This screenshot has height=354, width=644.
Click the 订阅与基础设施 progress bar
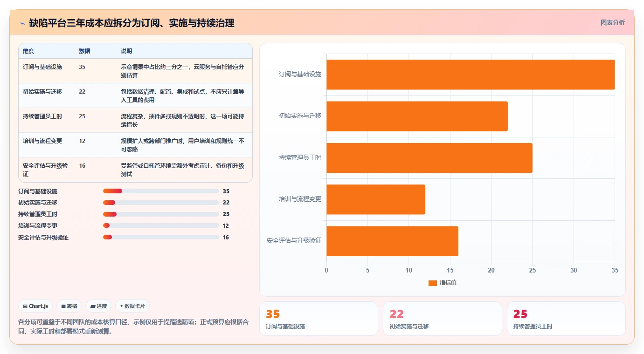pos(161,191)
